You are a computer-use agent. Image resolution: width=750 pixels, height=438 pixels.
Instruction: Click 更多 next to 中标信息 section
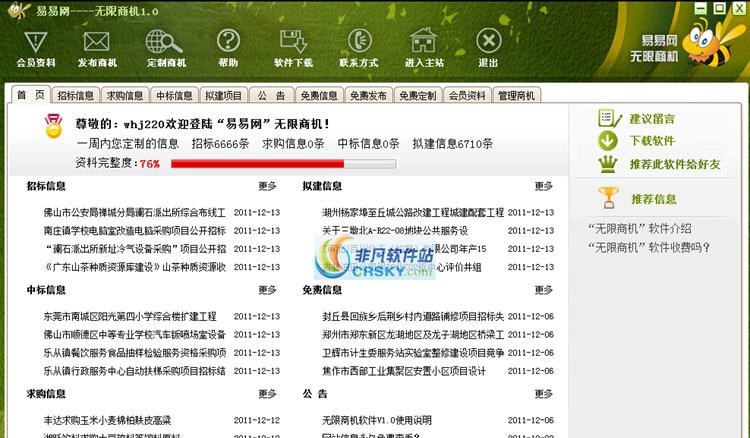coord(267,290)
